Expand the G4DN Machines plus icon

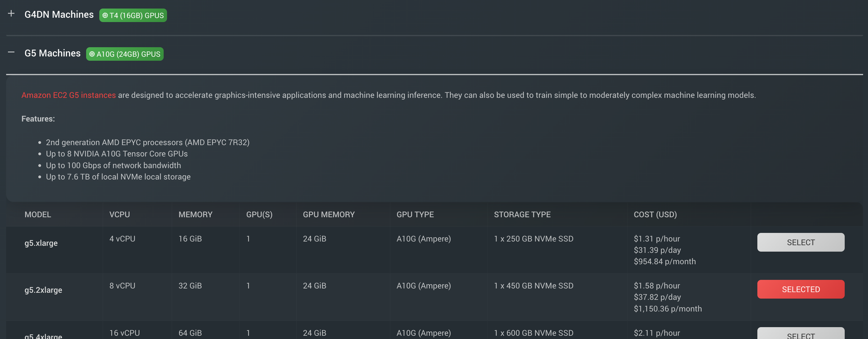click(11, 14)
